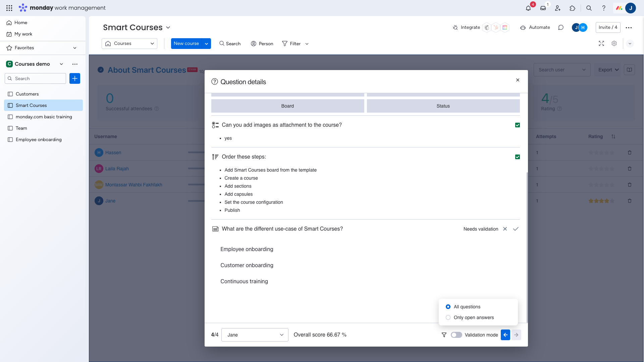Click the Status answer tile

point(443,106)
